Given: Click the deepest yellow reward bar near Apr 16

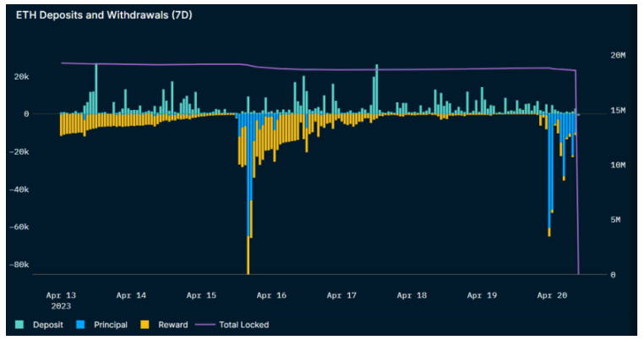Looking at the screenshot, I should click(x=248, y=255).
